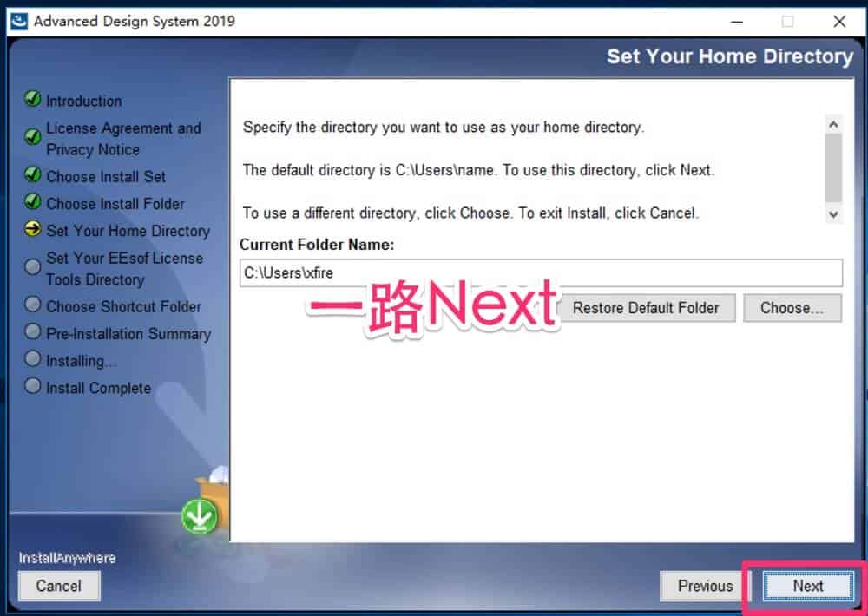This screenshot has height=616, width=868.
Task: Click the yellow arrow beside Set Your Home Directory
Action: tap(33, 228)
